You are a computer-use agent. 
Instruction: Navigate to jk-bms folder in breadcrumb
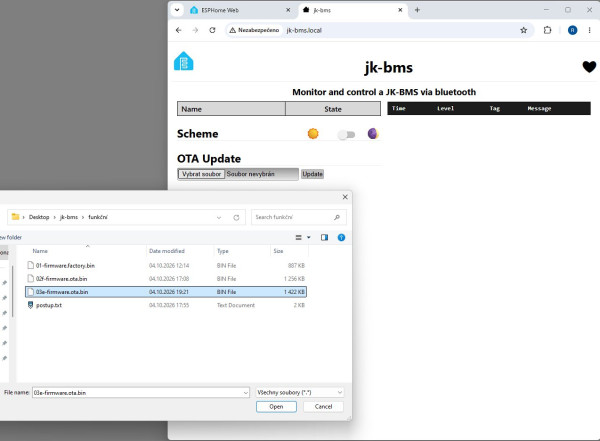coord(69,217)
